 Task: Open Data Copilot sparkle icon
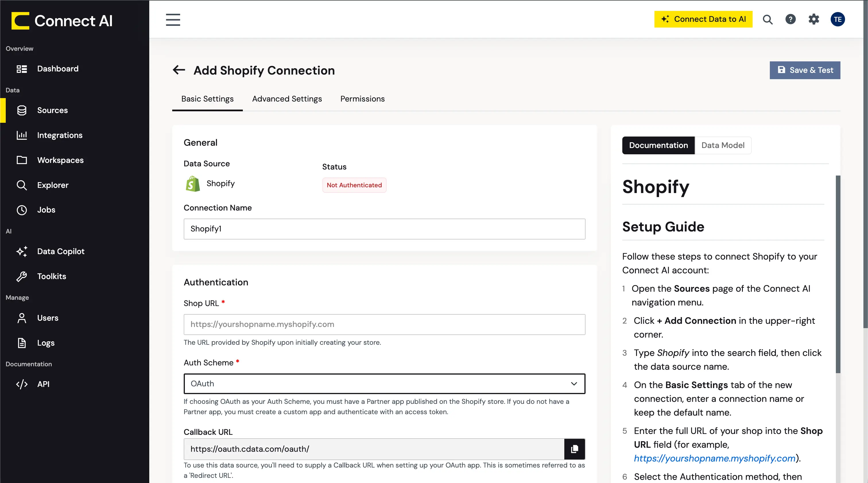[x=22, y=252]
